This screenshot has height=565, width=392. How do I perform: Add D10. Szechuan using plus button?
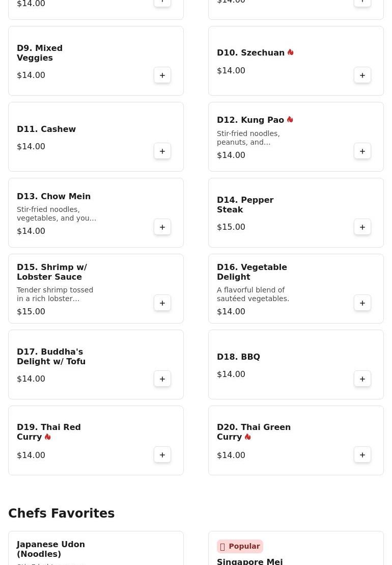(362, 75)
